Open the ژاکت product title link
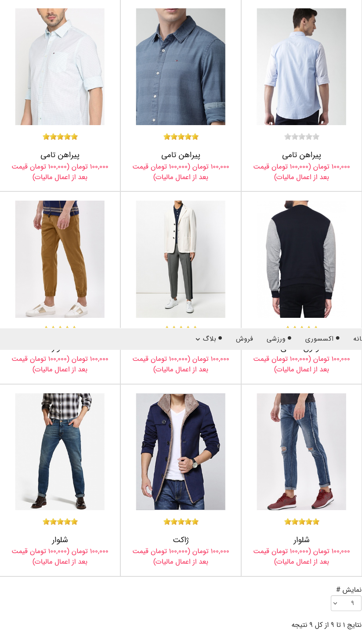 click(181, 540)
